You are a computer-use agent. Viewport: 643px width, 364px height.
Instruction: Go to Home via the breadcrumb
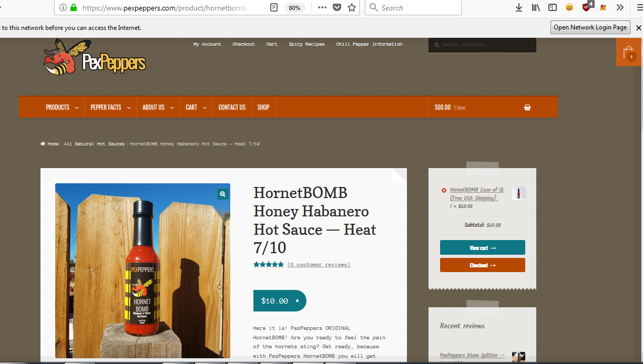coord(49,144)
